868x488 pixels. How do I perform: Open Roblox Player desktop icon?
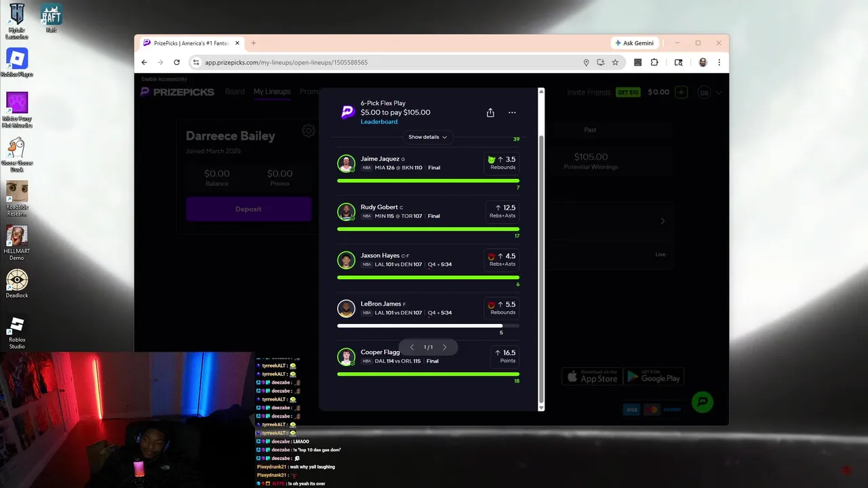tap(17, 63)
